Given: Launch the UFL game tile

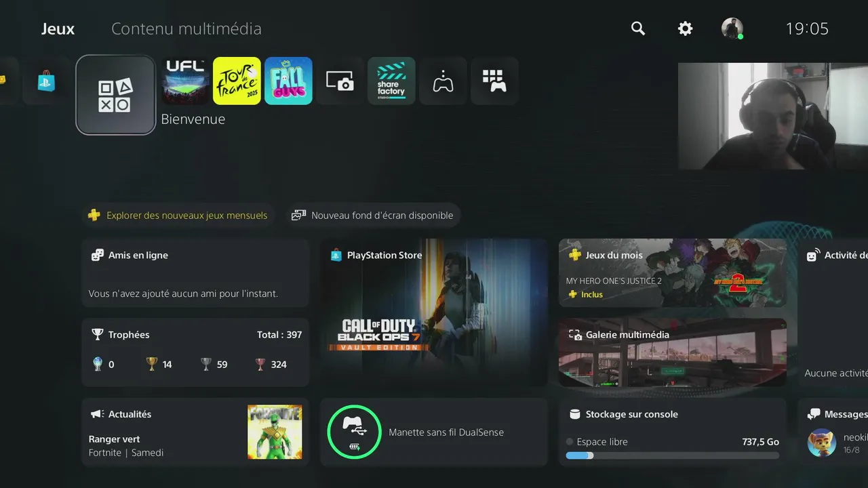Looking at the screenshot, I should click(x=186, y=81).
